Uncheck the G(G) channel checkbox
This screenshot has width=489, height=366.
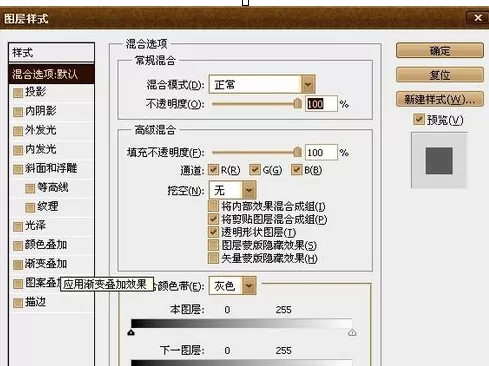coord(255,170)
